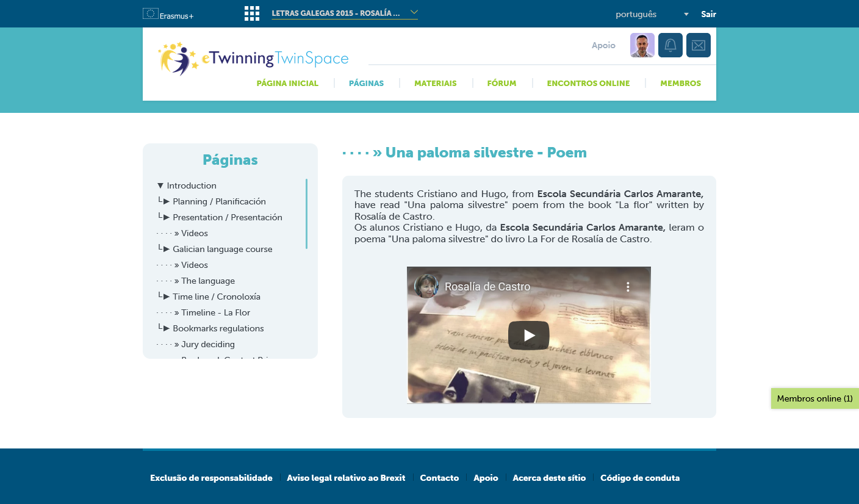Click the Sair logout link
Image resolution: width=859 pixels, height=504 pixels.
[x=708, y=14]
